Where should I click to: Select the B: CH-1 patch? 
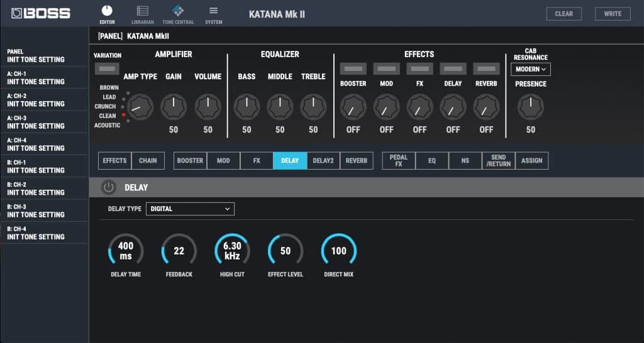pos(44,166)
